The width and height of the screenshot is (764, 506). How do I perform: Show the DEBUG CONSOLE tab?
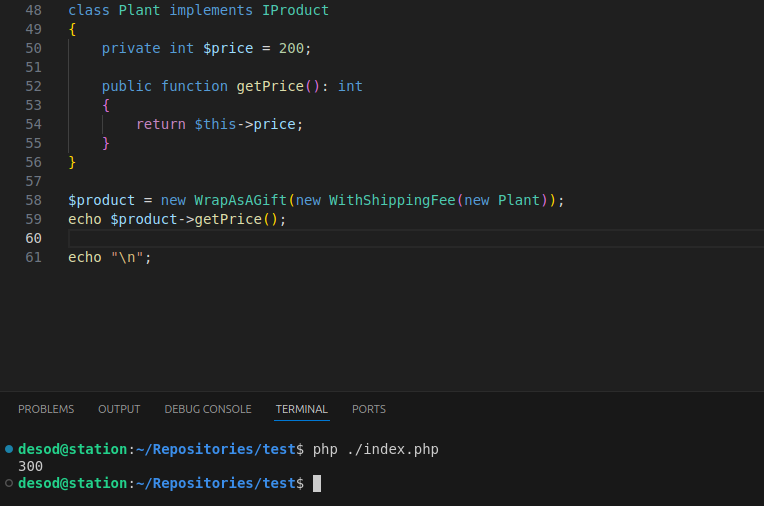(x=208, y=409)
